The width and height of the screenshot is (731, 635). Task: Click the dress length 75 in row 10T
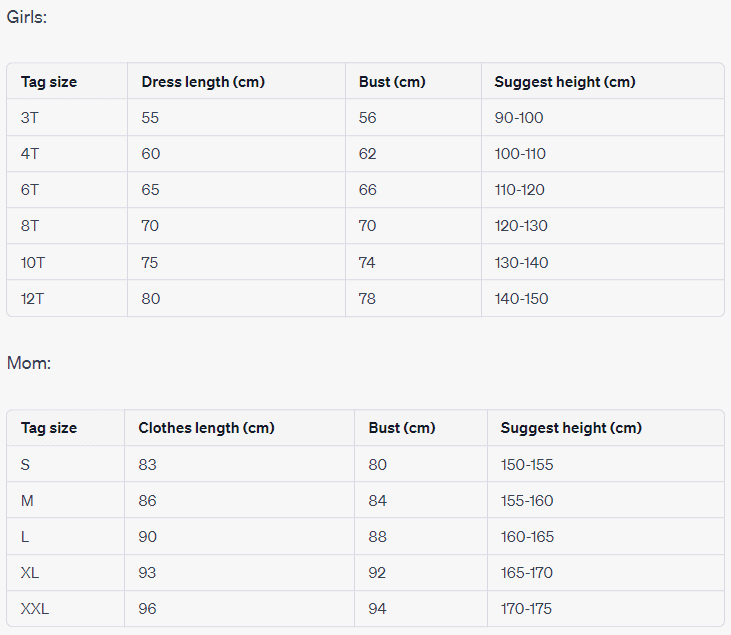(150, 263)
